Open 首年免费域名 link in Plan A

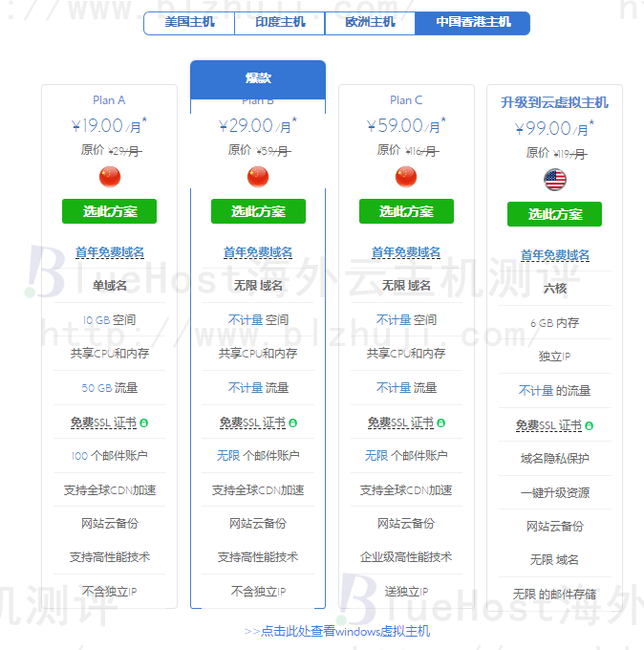(x=110, y=252)
